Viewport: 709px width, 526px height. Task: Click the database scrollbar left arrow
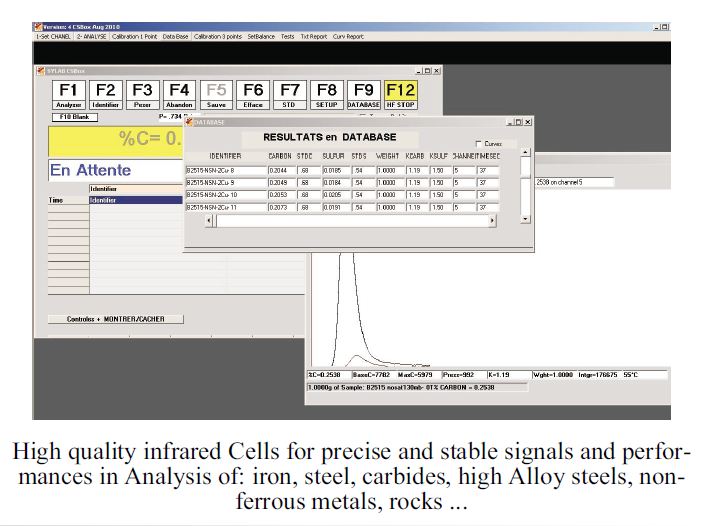click(x=210, y=222)
